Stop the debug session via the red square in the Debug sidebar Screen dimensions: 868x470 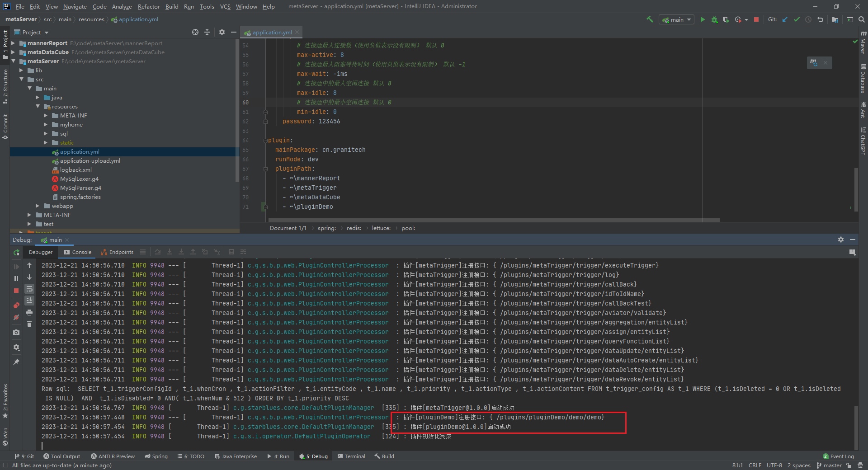click(16, 291)
